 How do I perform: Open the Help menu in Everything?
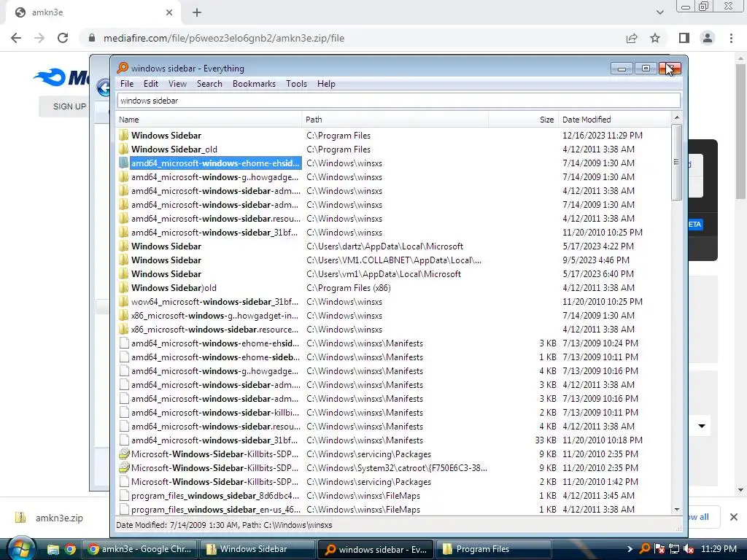click(x=326, y=84)
